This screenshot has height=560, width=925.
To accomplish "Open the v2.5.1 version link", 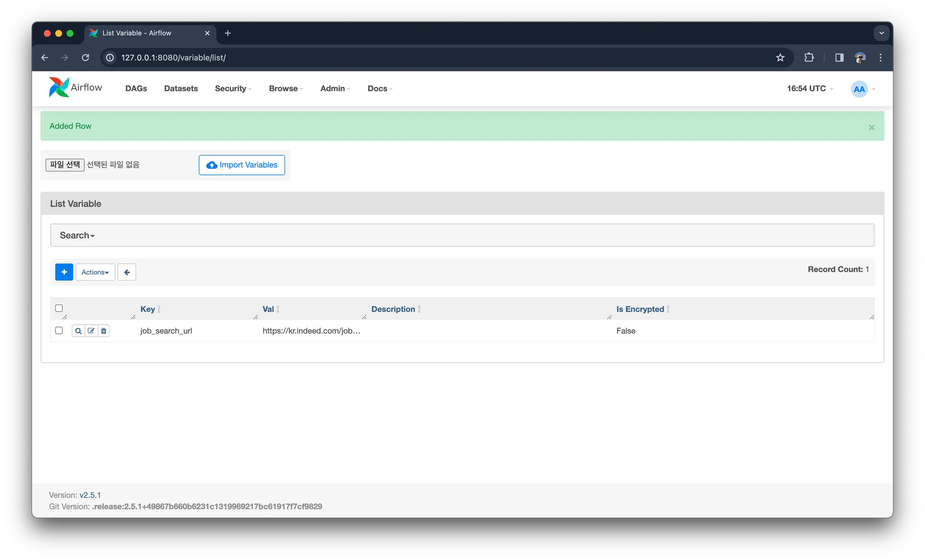I will tap(90, 495).
